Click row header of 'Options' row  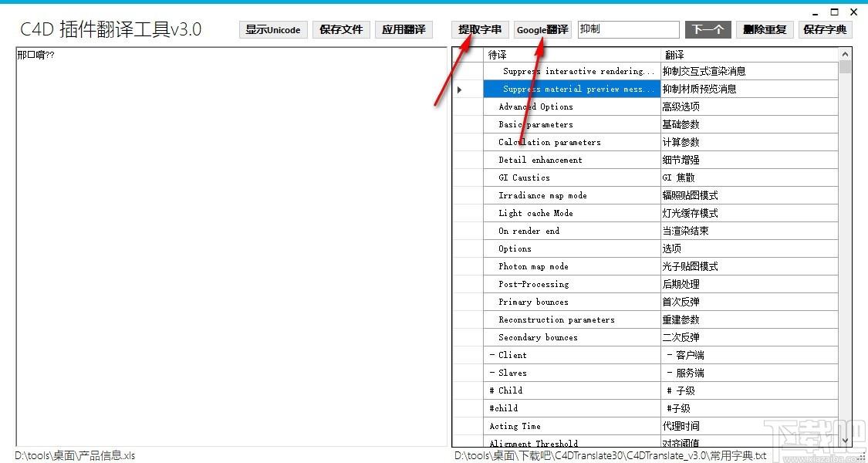pyautogui.click(x=468, y=248)
